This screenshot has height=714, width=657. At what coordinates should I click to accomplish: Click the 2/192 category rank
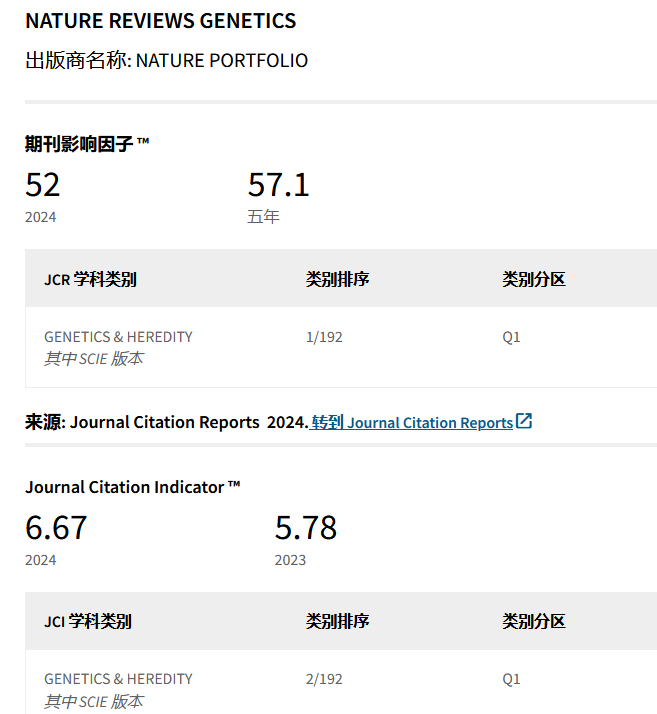pos(324,679)
